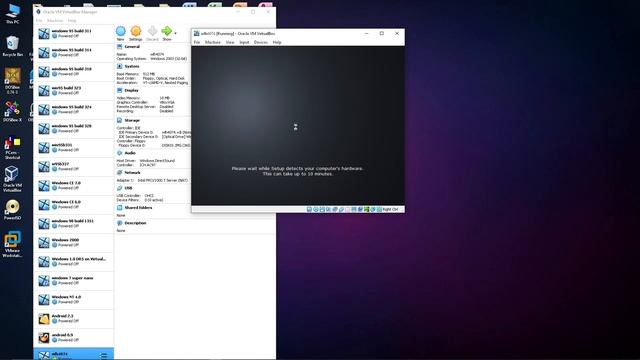
Task: Open the Network section header
Action: tap(132, 173)
